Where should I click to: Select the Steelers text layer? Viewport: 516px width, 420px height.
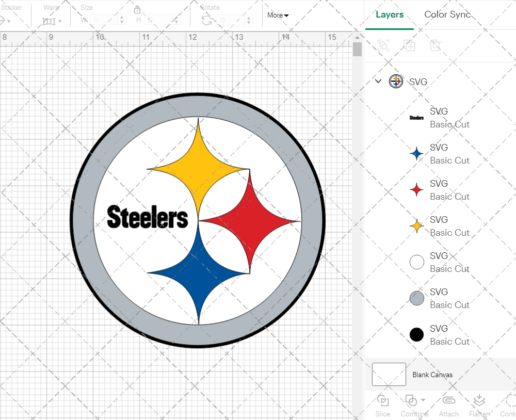(439, 118)
